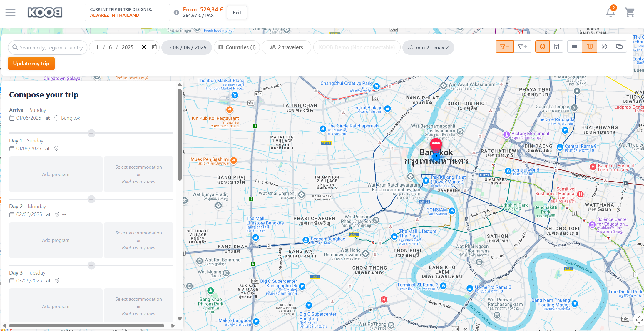This screenshot has height=331, width=644.
Task: Open the notifications bell
Action: 610,12
